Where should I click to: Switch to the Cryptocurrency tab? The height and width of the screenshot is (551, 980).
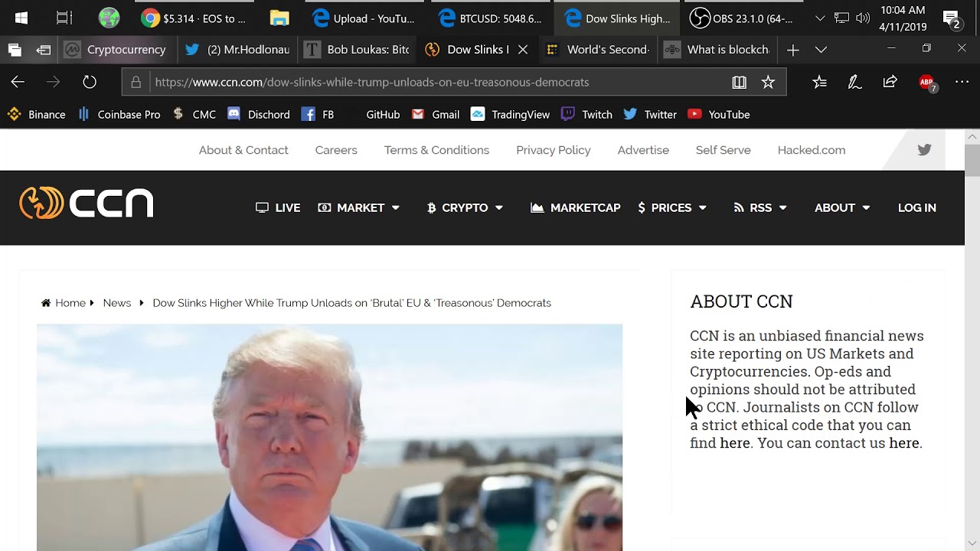(x=117, y=50)
